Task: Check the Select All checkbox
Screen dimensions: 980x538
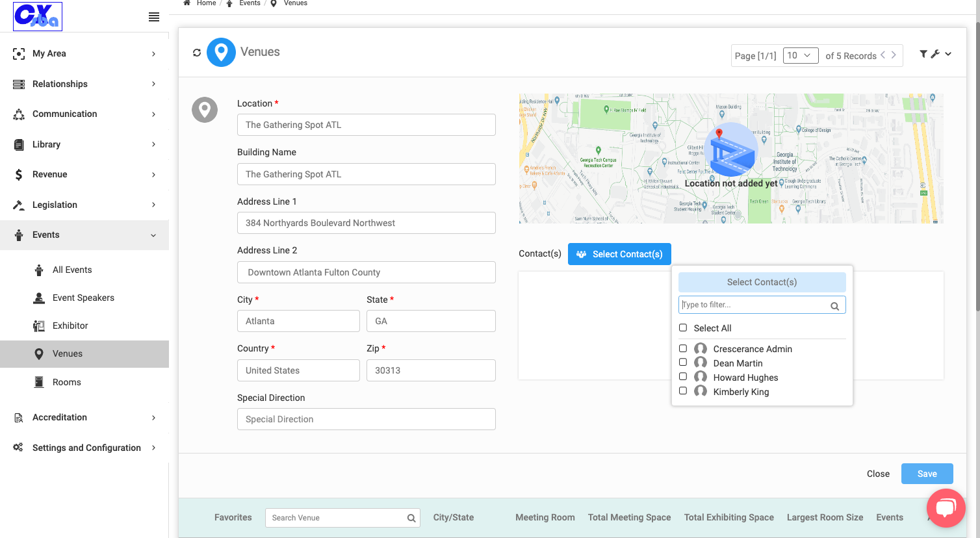Action: pos(683,328)
